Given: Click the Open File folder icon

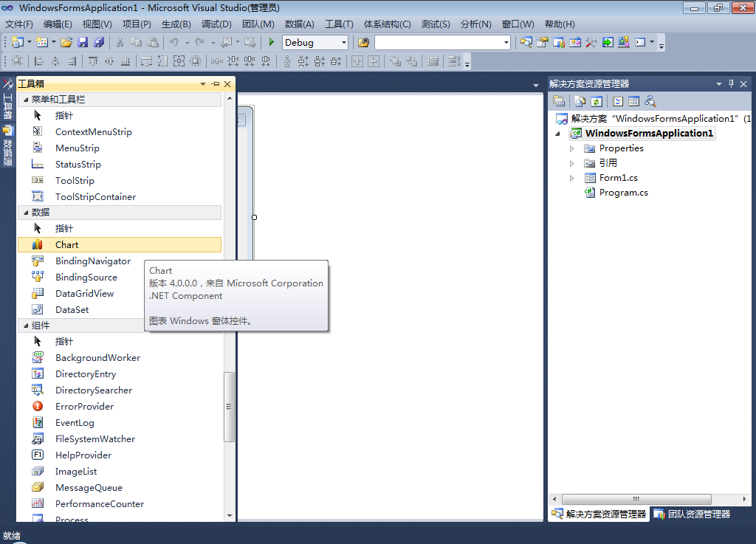Looking at the screenshot, I should (66, 43).
